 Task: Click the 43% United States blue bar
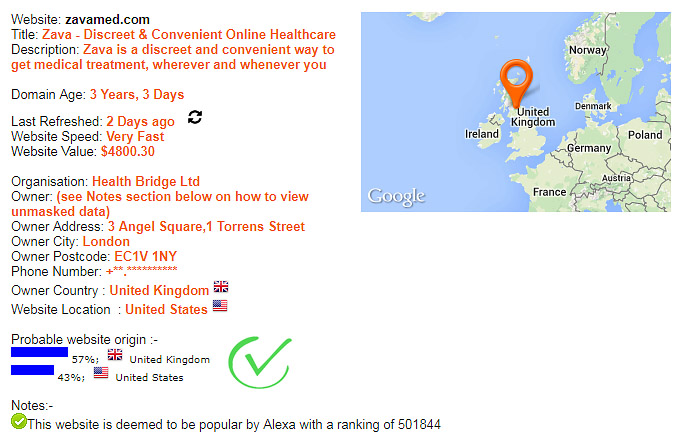click(x=33, y=370)
